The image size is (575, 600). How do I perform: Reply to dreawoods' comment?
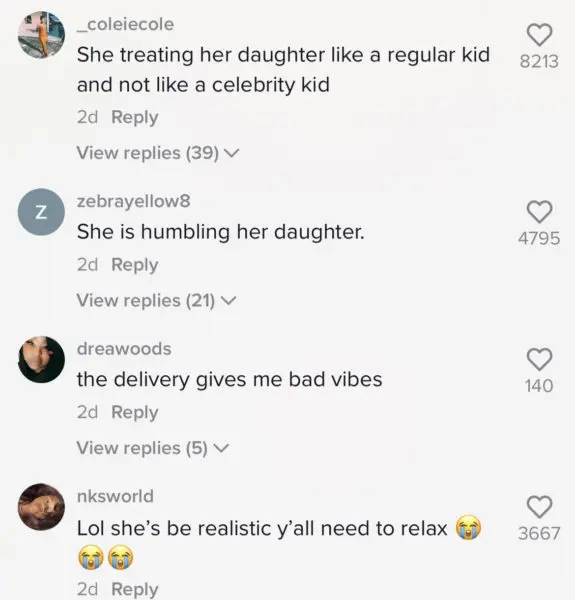(135, 412)
